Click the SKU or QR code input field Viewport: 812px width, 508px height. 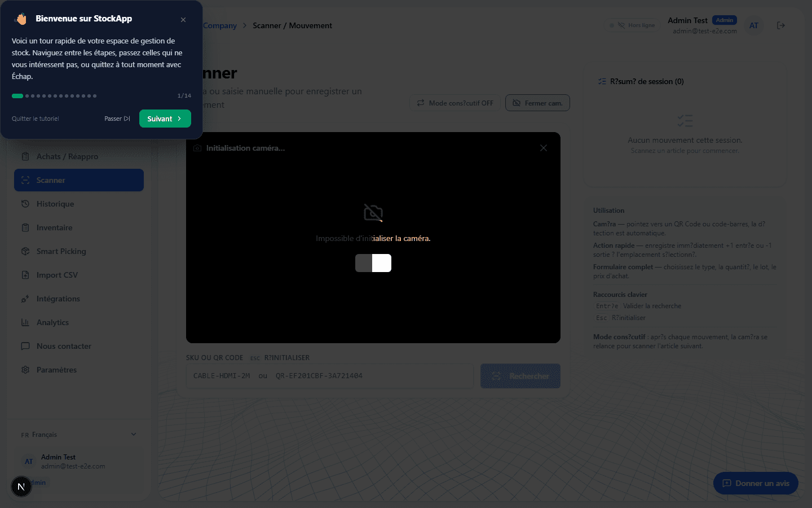click(329, 376)
